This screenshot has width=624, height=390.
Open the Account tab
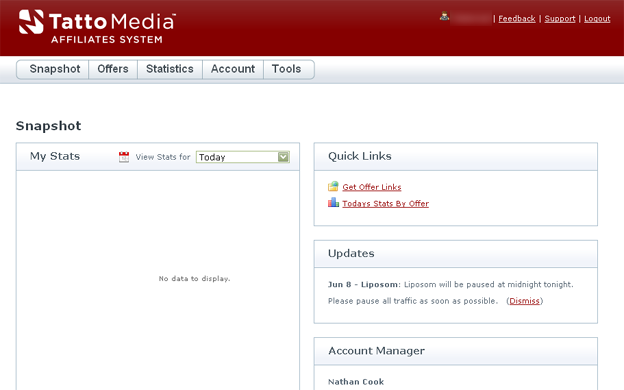point(233,69)
